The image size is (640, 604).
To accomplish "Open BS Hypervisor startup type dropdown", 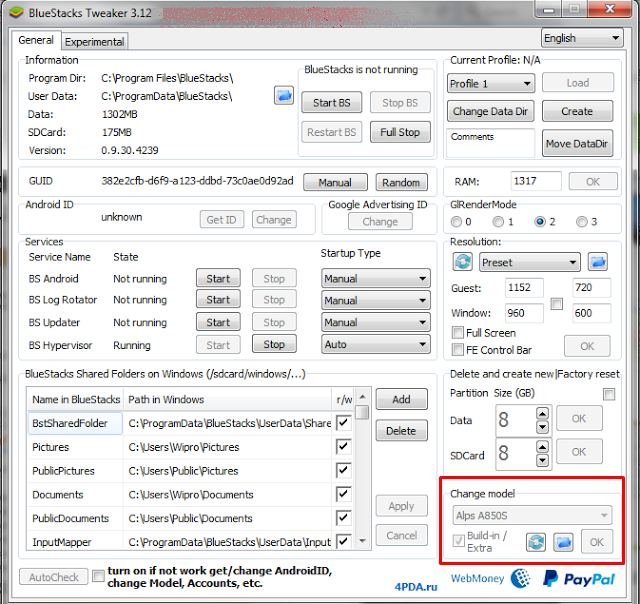I will pyautogui.click(x=376, y=344).
